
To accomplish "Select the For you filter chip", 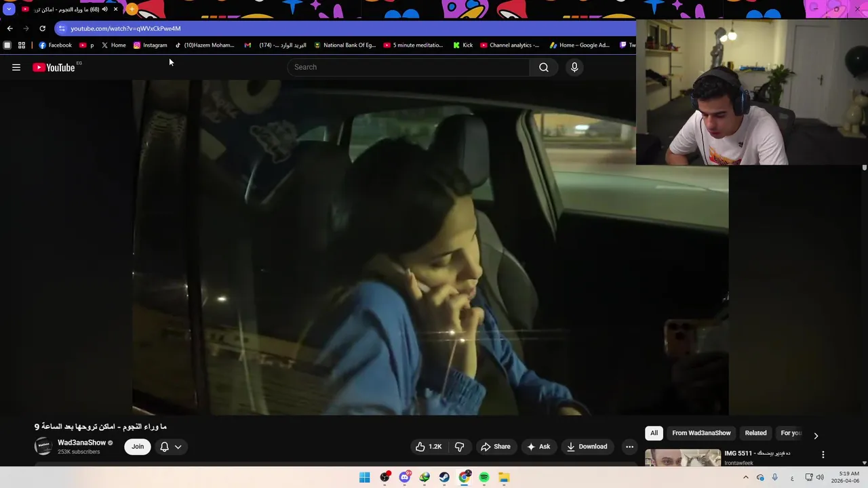I will point(791,433).
